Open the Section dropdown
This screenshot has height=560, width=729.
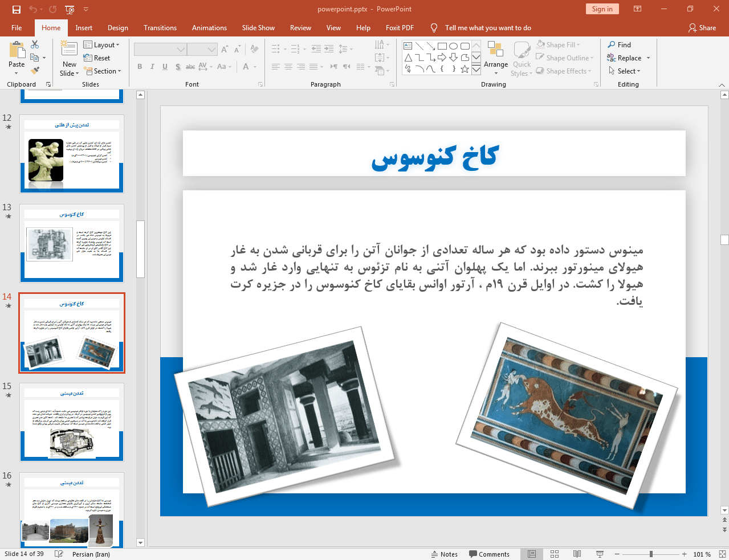(103, 71)
